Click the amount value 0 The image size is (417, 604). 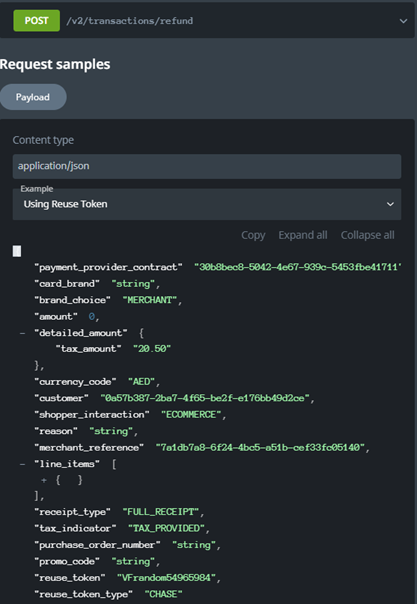[92, 317]
